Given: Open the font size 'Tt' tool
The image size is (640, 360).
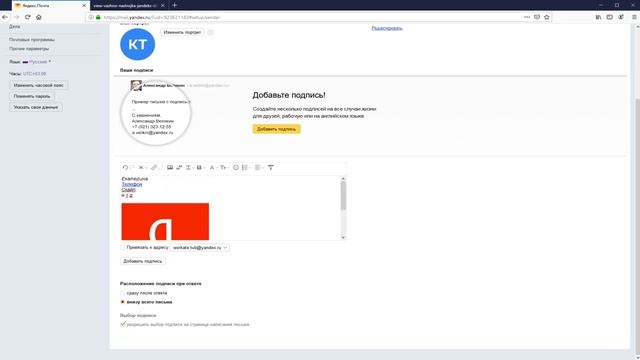Looking at the screenshot, I should [223, 167].
